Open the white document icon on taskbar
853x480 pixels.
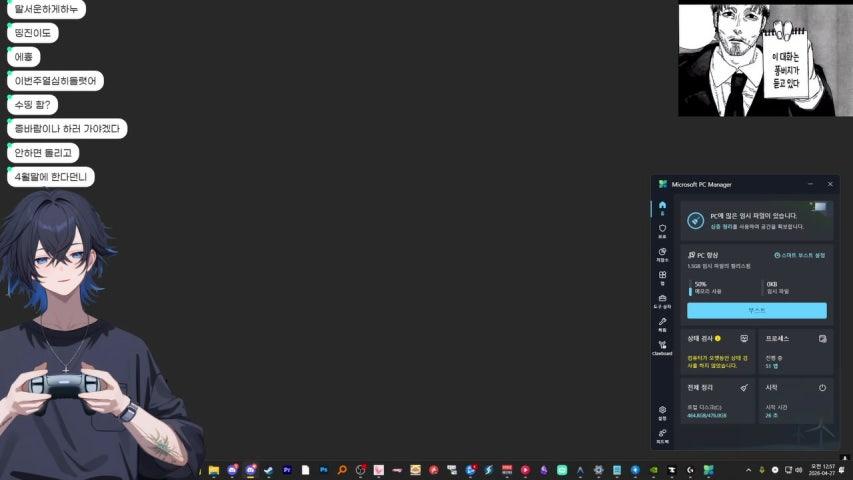click(x=305, y=470)
